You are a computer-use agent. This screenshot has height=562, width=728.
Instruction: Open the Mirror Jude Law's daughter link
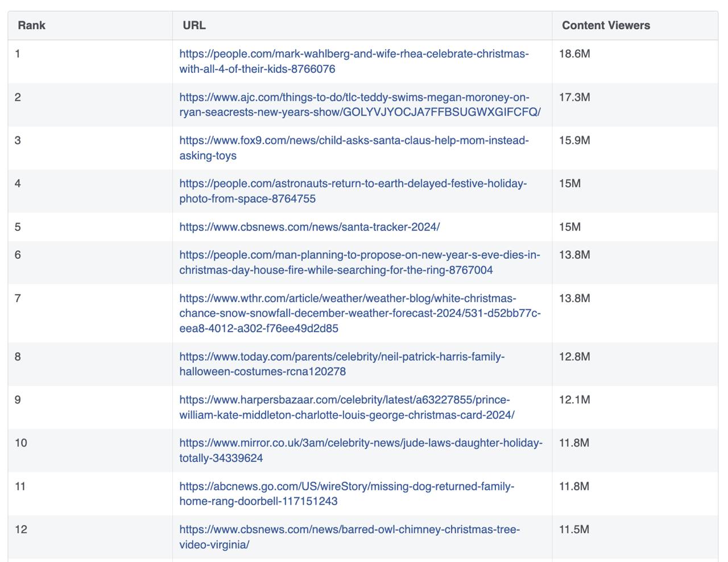point(361,443)
